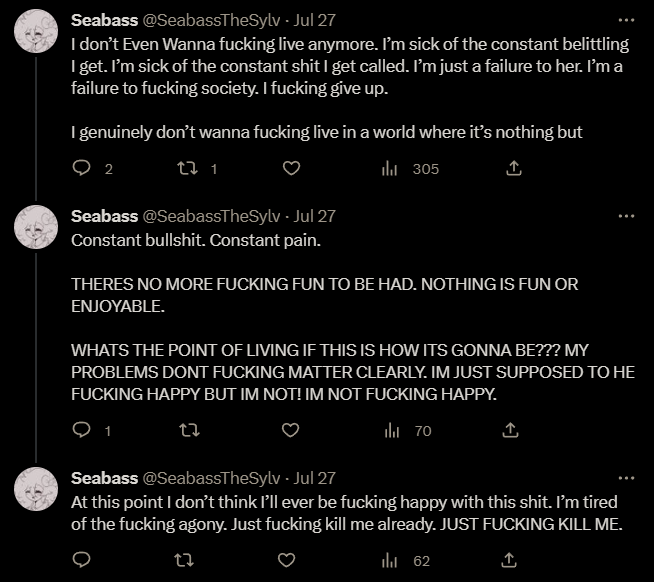Retweet the tweet with 70 views
The image size is (654, 582).
(186, 431)
